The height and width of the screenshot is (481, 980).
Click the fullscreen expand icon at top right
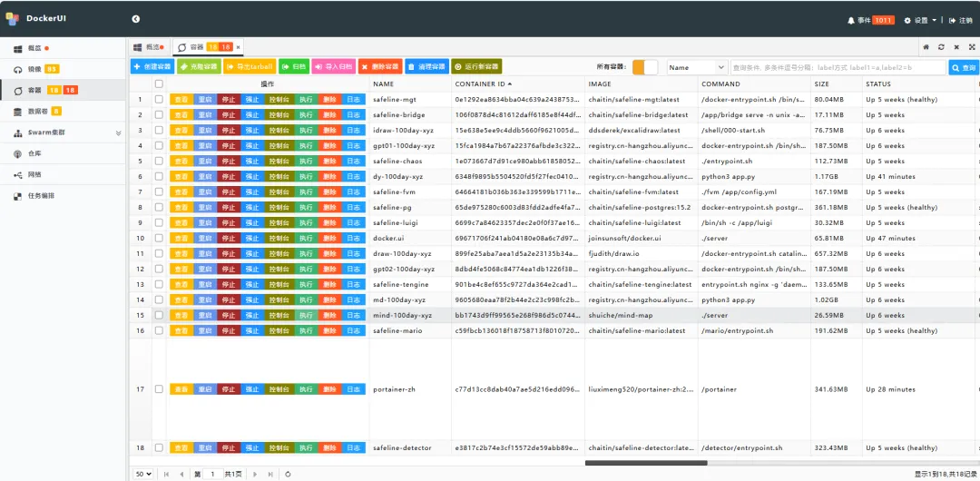click(x=972, y=47)
